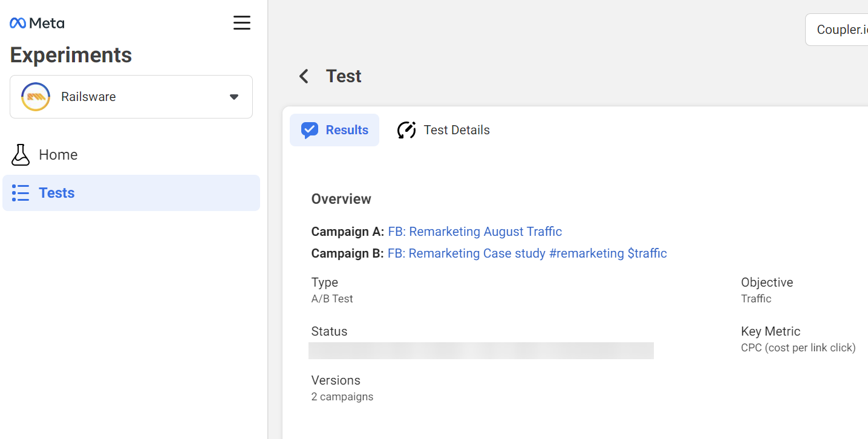Click the Test Details gauge icon
This screenshot has width=868, height=439.
(406, 130)
